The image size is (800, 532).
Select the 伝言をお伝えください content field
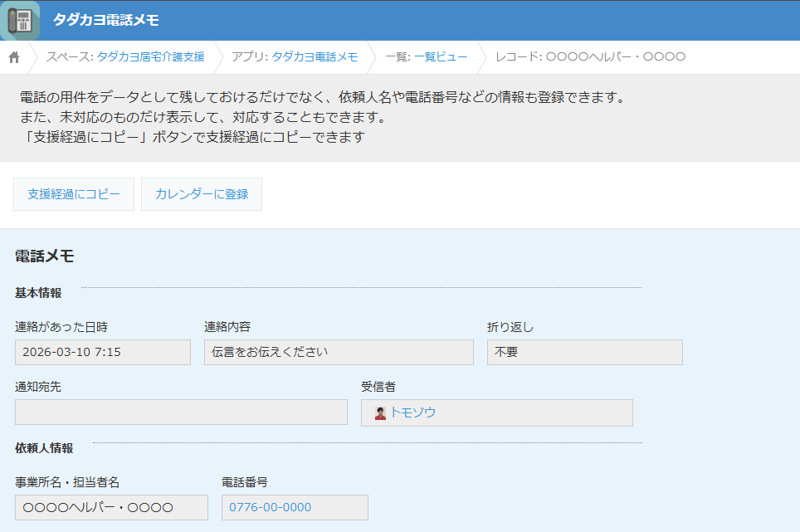click(x=338, y=352)
